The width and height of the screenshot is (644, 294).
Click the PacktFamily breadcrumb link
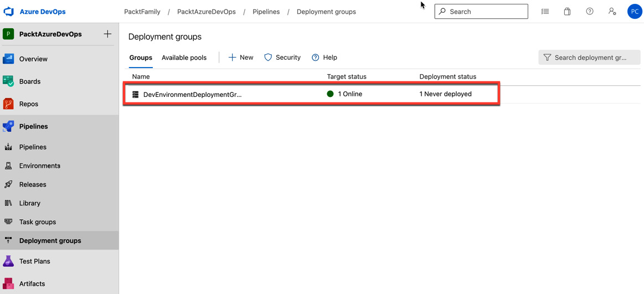142,12
